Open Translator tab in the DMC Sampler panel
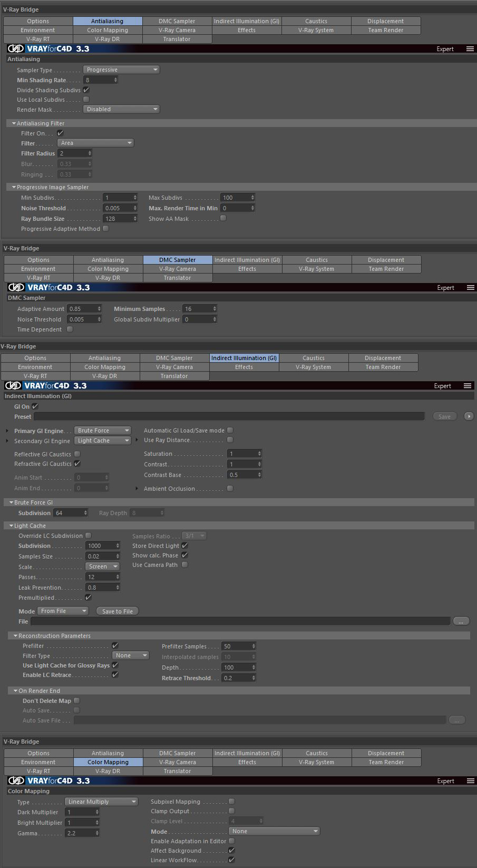This screenshot has height=868, width=477. pos(178,278)
